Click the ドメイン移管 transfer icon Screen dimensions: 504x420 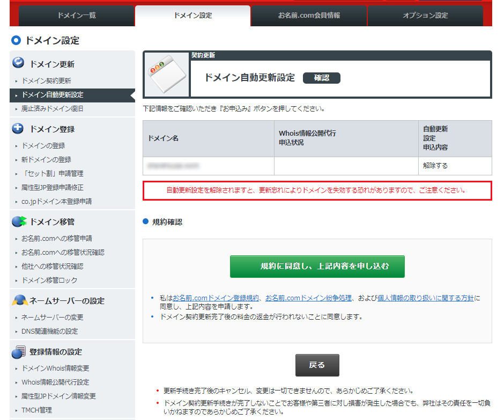point(19,222)
